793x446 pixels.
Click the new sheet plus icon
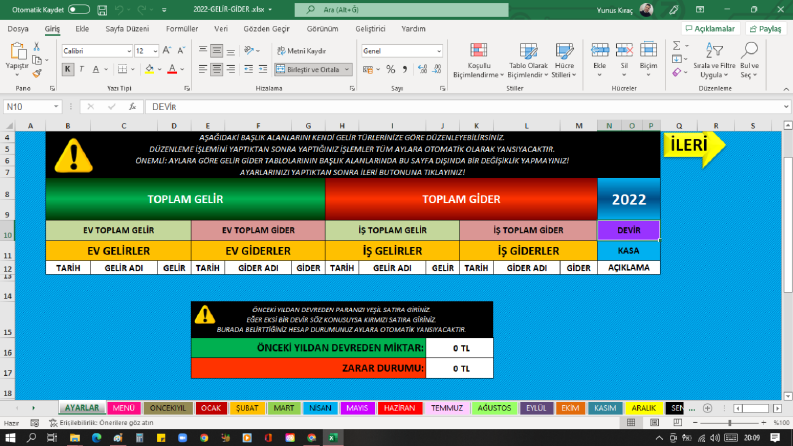click(x=708, y=408)
